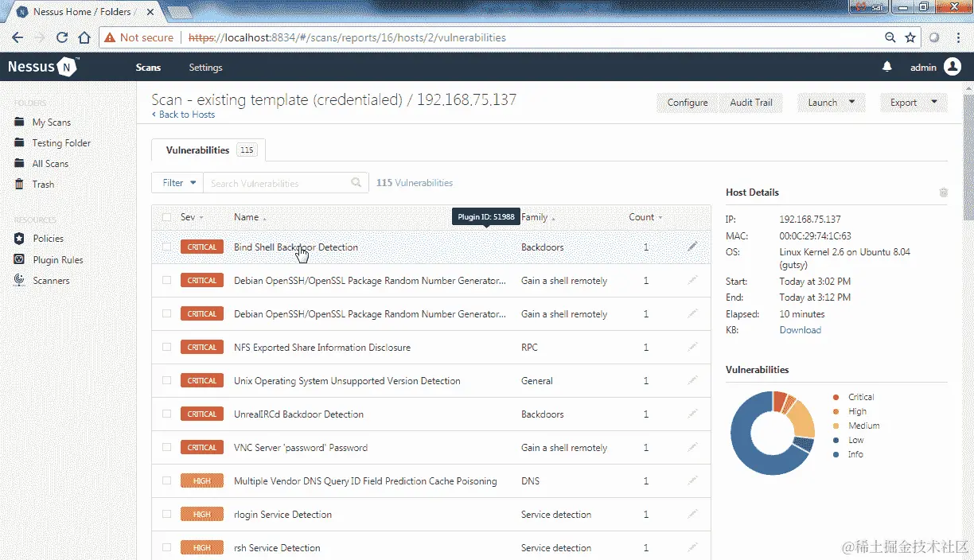Viewport: 974px width, 560px height.
Task: Click the Audit Trail button
Action: click(751, 102)
